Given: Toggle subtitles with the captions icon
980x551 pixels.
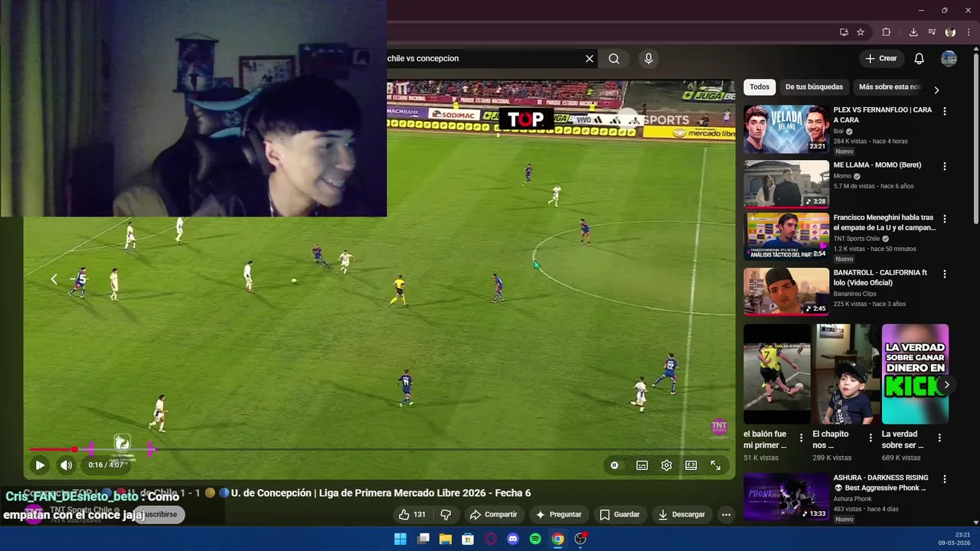Looking at the screenshot, I should [642, 465].
